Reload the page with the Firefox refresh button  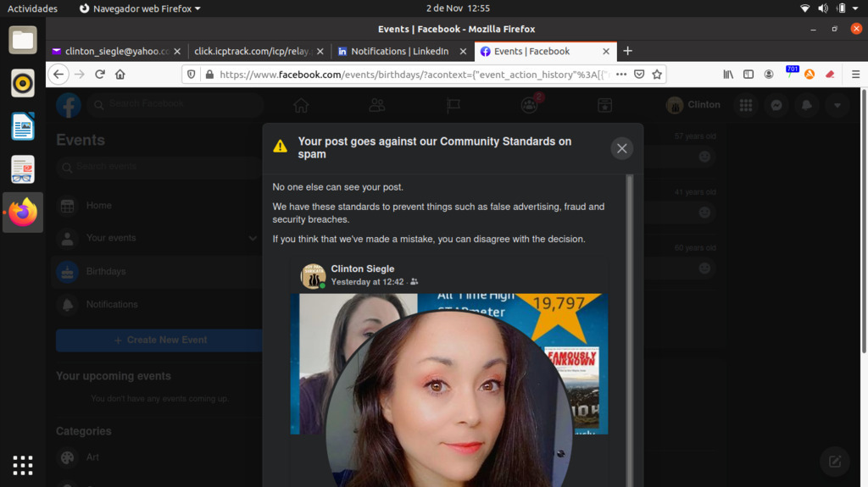click(99, 75)
